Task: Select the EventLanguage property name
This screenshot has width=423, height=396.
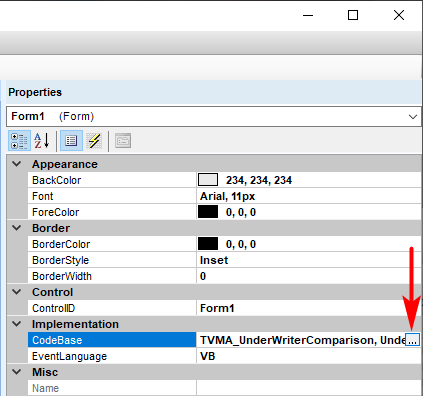Action: coord(69,356)
